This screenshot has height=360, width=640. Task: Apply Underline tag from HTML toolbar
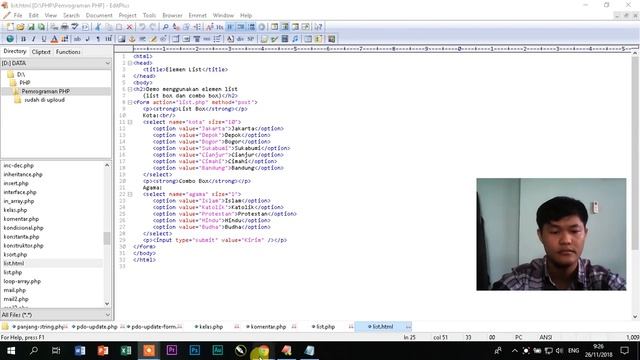44,39
